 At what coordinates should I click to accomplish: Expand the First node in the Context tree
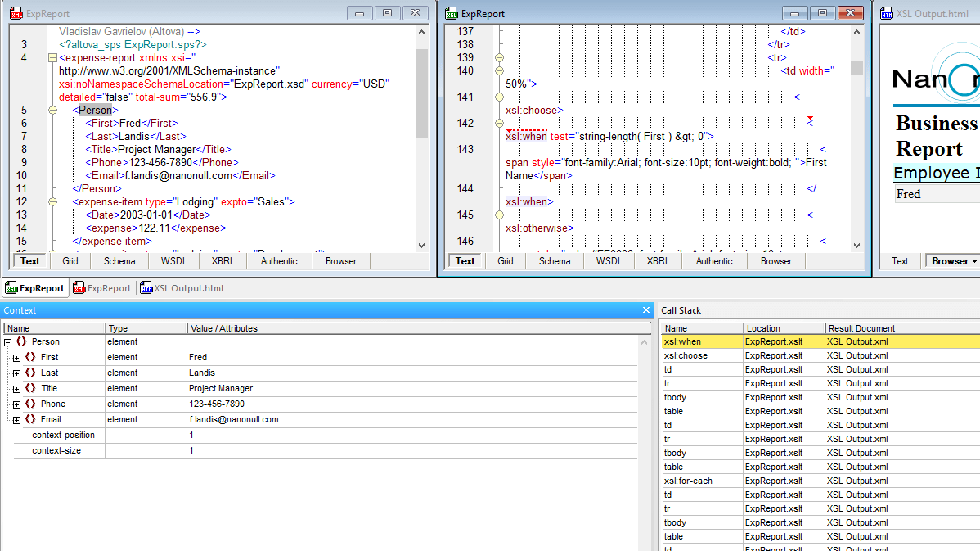click(x=16, y=357)
